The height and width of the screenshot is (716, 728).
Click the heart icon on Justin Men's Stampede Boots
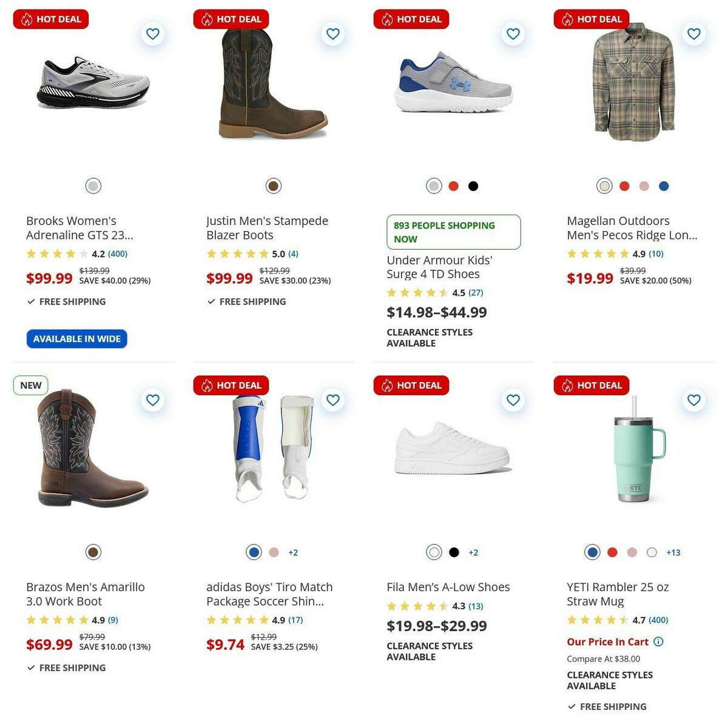332,34
